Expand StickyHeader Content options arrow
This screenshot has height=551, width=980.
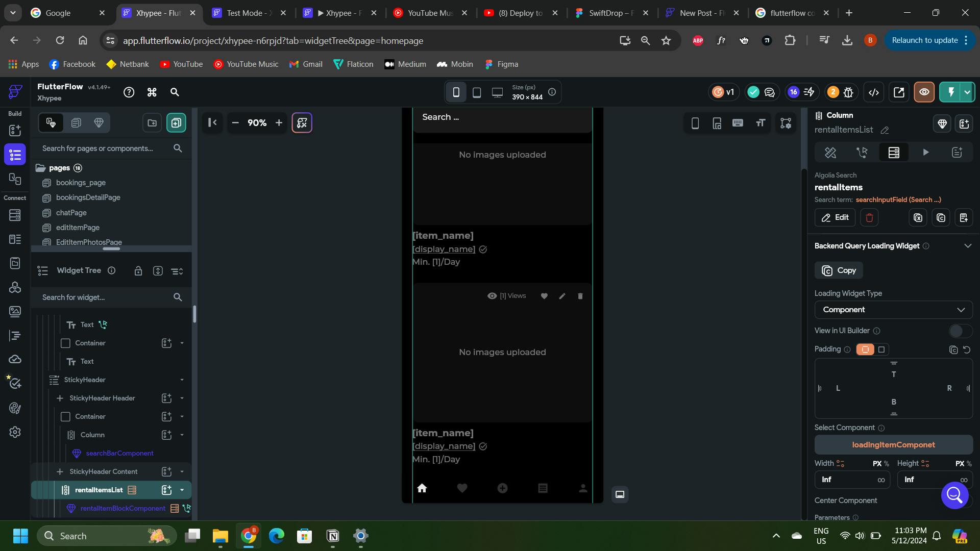[x=182, y=472]
